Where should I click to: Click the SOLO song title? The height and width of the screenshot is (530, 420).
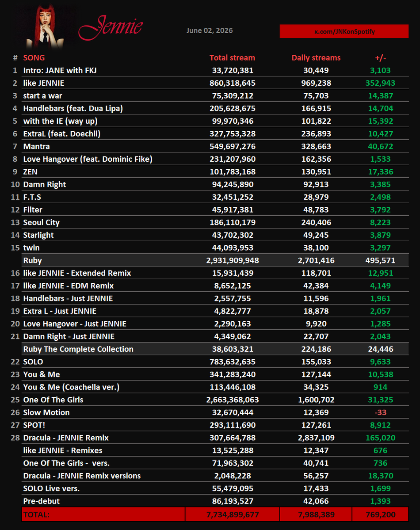click(x=33, y=362)
